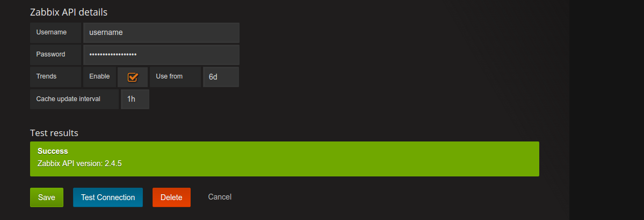Click the Zabbix API version 2.4.5 text
This screenshot has height=220, width=644.
[79, 163]
